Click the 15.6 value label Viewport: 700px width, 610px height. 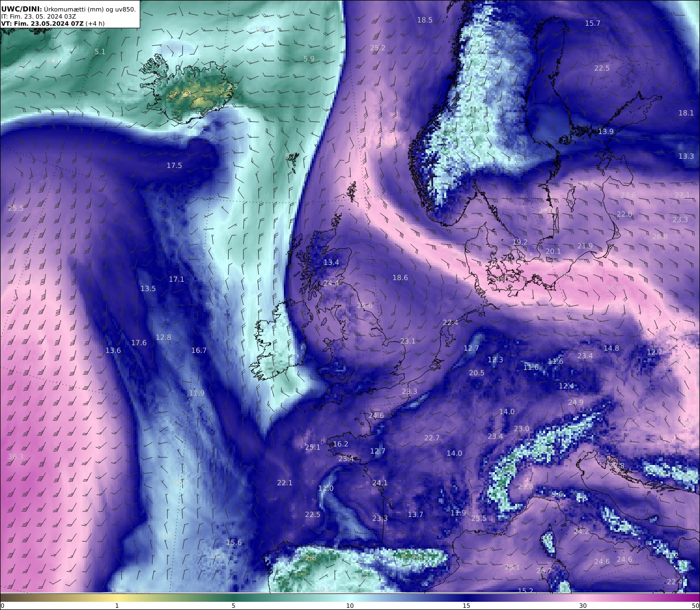(234, 542)
